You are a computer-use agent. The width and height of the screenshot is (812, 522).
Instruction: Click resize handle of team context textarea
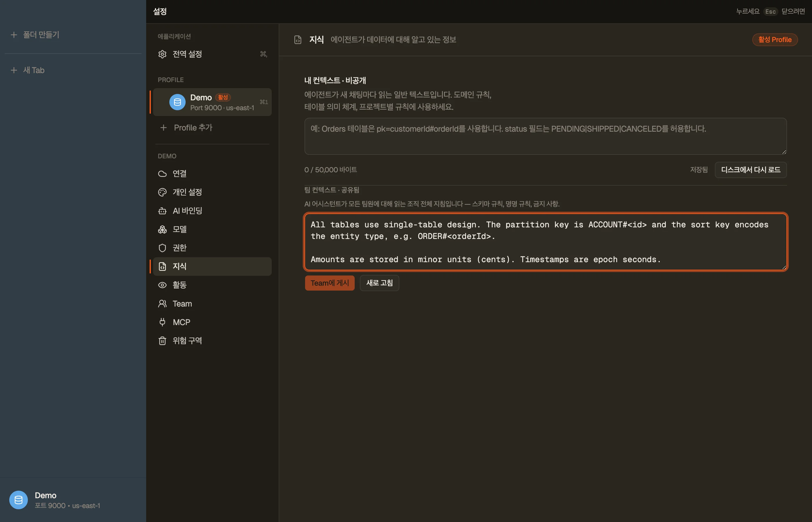pyautogui.click(x=784, y=267)
